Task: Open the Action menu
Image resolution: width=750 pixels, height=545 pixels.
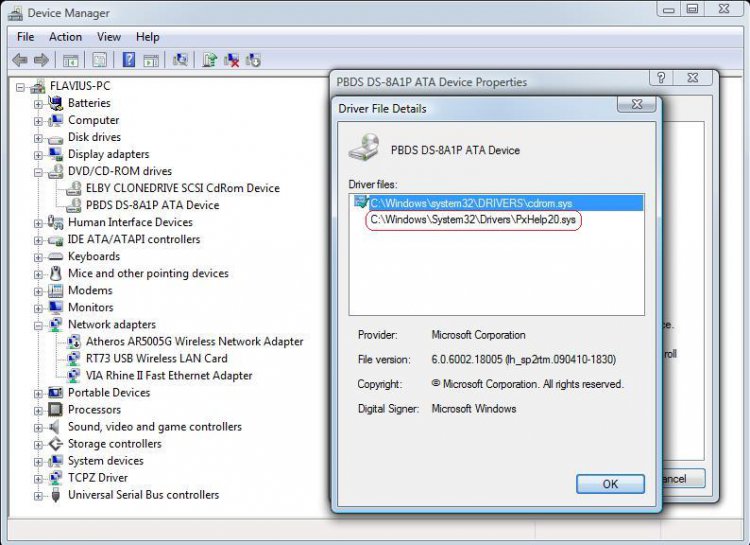Action: 65,37
